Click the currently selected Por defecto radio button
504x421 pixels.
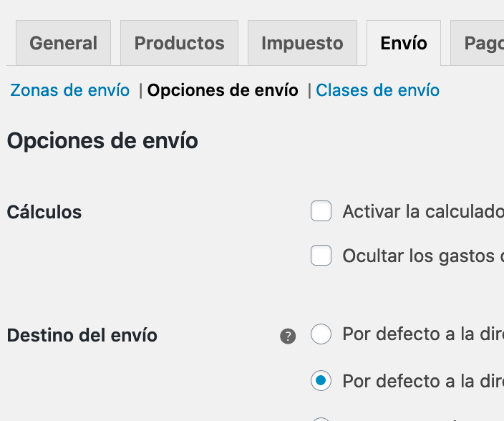(321, 380)
